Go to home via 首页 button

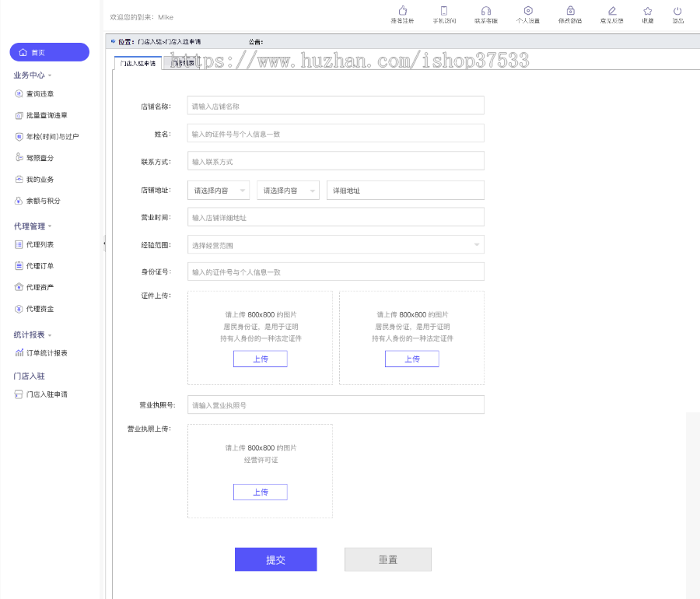tap(50, 52)
